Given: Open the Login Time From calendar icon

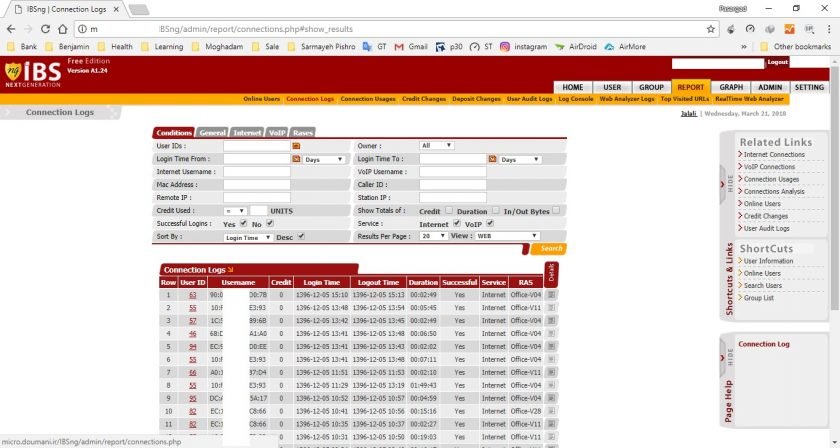Looking at the screenshot, I should pos(296,159).
